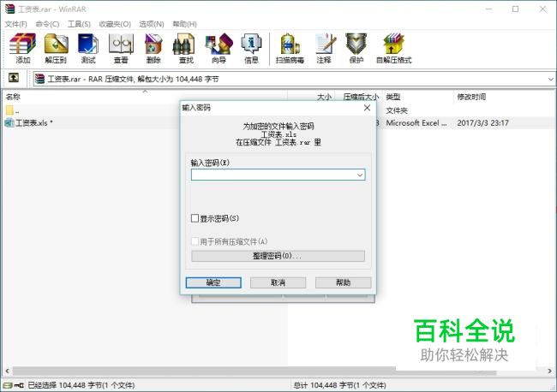This screenshot has height=392, width=557.
Task: Click the Organize passwords (整理密码) button
Action: [278, 256]
